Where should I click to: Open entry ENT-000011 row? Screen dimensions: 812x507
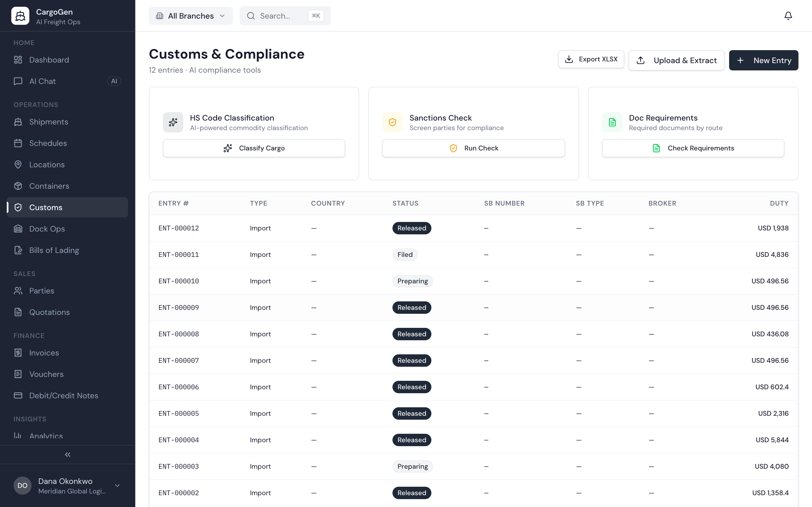click(x=473, y=255)
